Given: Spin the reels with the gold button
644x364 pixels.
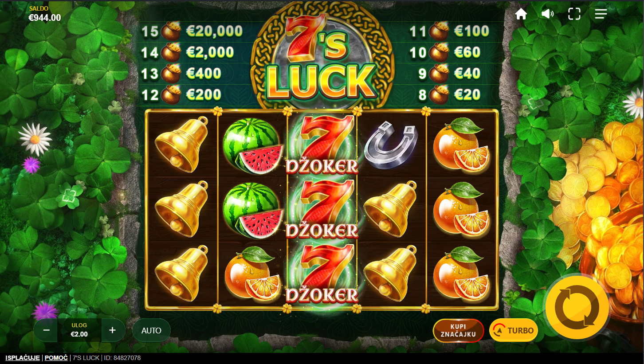Looking at the screenshot, I should click(577, 307).
